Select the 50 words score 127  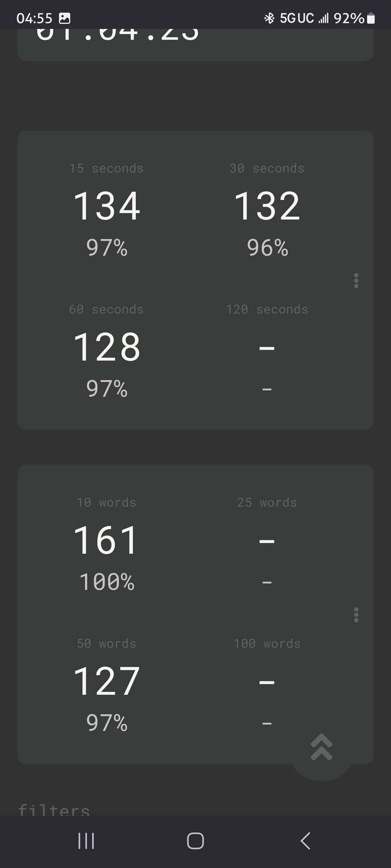pyautogui.click(x=107, y=681)
